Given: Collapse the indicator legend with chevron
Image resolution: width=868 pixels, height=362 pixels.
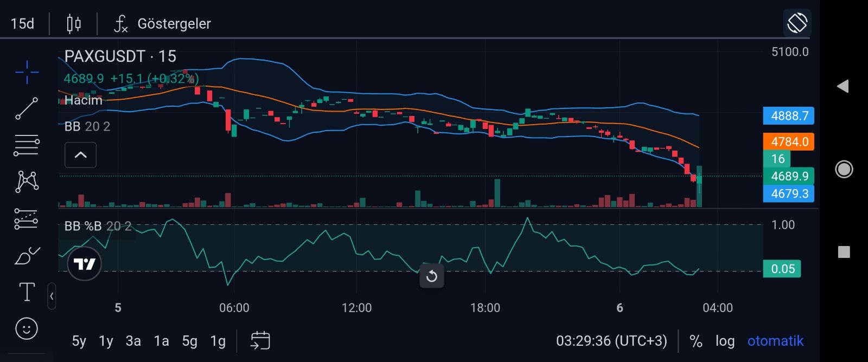Looking at the screenshot, I should pyautogui.click(x=80, y=155).
